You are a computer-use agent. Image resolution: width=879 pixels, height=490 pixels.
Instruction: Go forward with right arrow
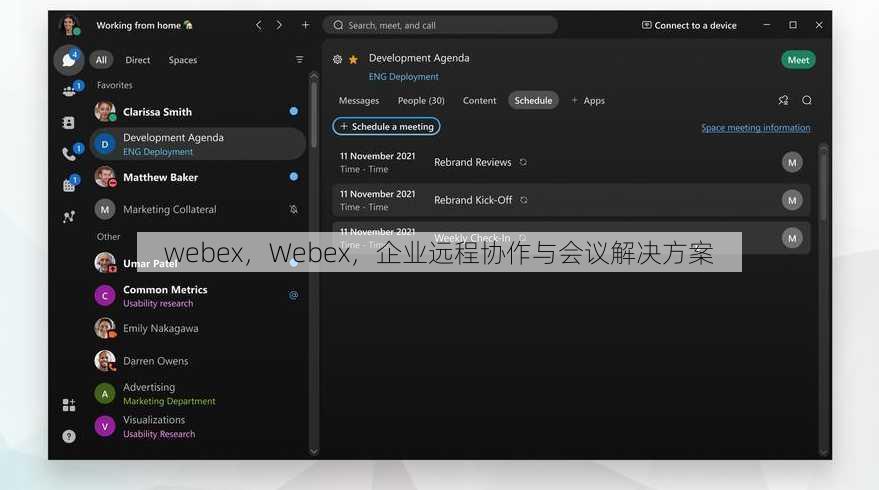(x=279, y=25)
